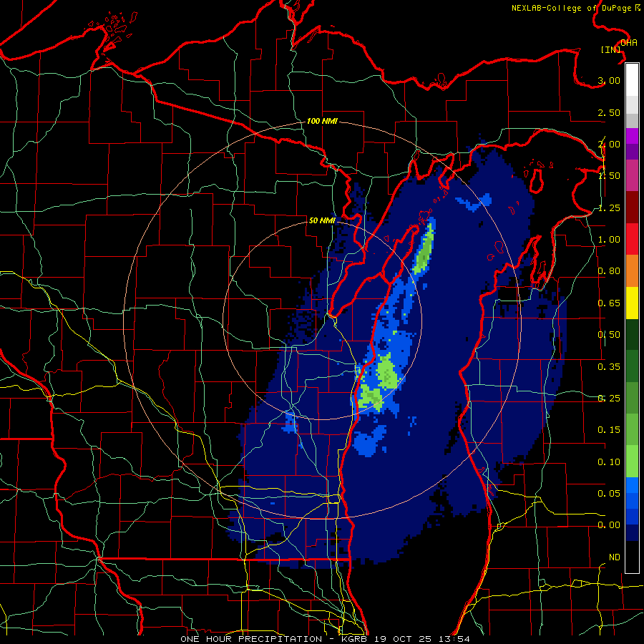The height and width of the screenshot is (644, 644).
Task: Click the 0.15 legend value
Action: point(609,430)
